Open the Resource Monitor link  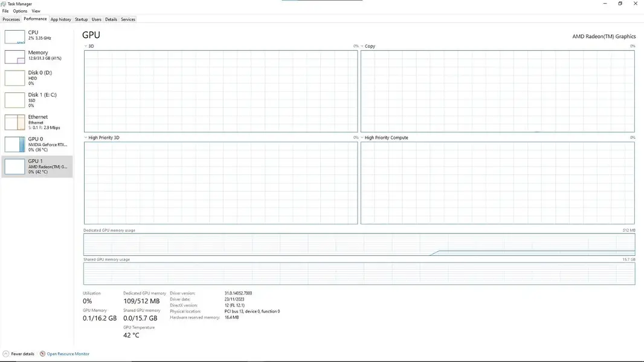(x=68, y=354)
